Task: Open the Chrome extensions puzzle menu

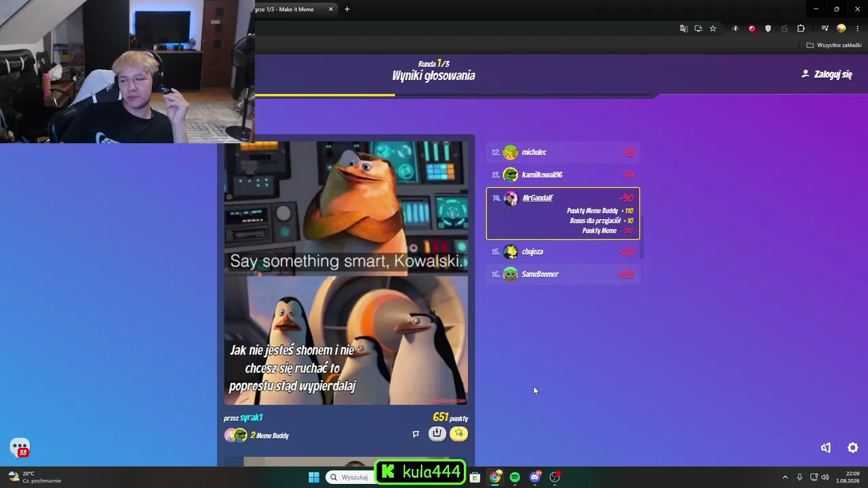Action: (801, 28)
